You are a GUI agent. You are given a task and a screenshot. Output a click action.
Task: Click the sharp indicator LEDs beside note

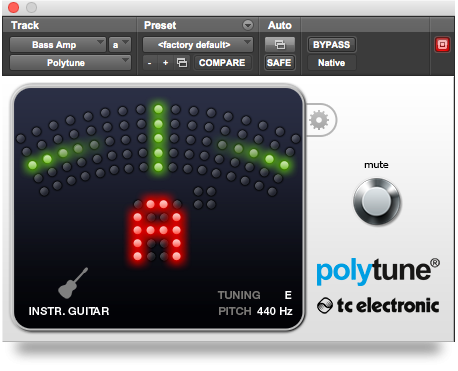[x=205, y=198]
